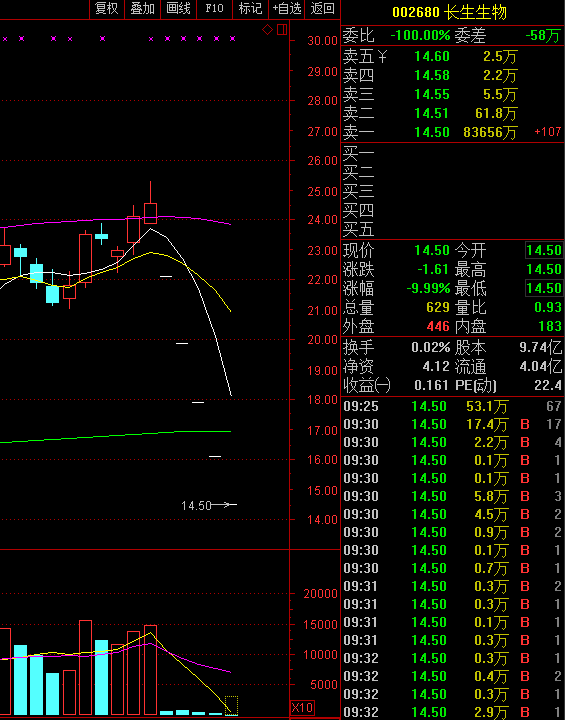565x720 pixels.
Task: Click the 30.00 price axis label
Action: pyautogui.click(x=322, y=41)
